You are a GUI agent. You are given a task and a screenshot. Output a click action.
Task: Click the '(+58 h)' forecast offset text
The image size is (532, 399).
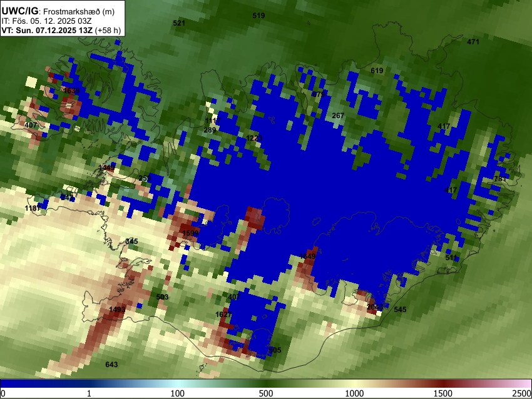108,30
